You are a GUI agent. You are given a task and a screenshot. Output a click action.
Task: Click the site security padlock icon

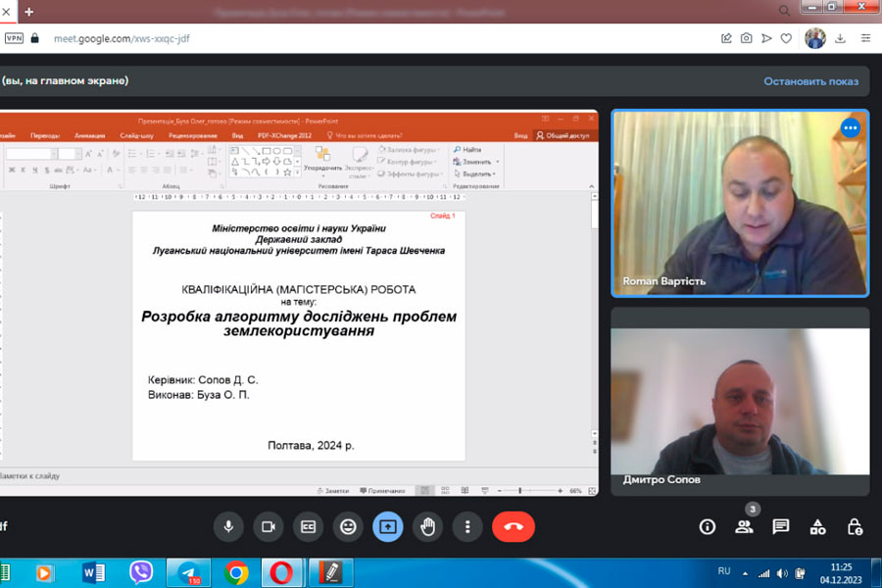pyautogui.click(x=35, y=38)
